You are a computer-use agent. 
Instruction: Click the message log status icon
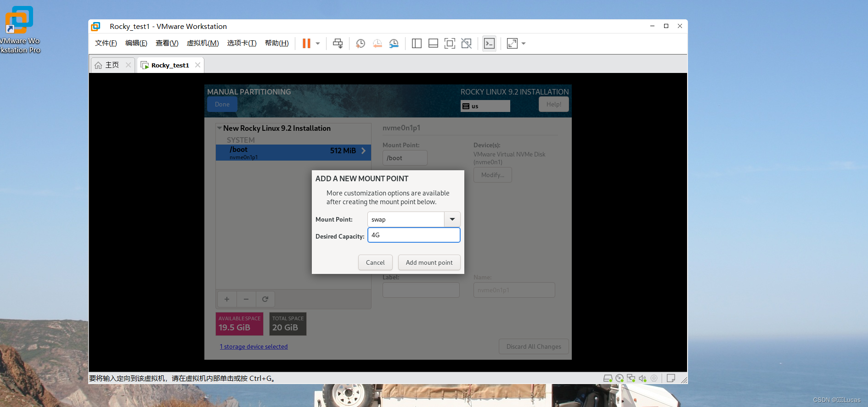[x=671, y=378]
